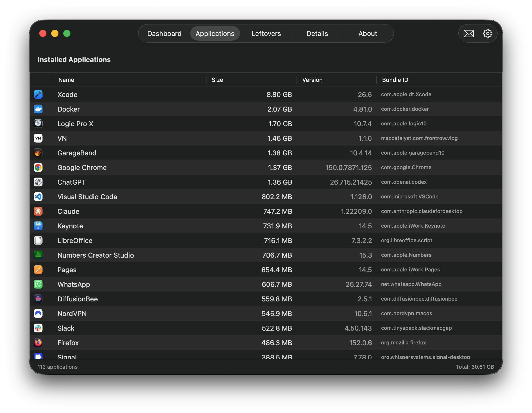Click the Xcode app icon
The width and height of the screenshot is (532, 413).
38,94
